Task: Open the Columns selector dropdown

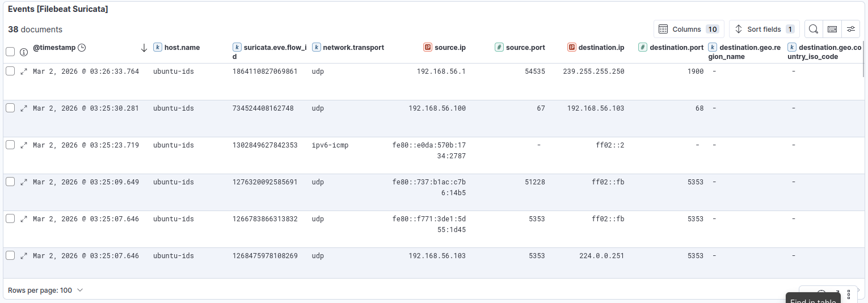Action: [x=689, y=29]
